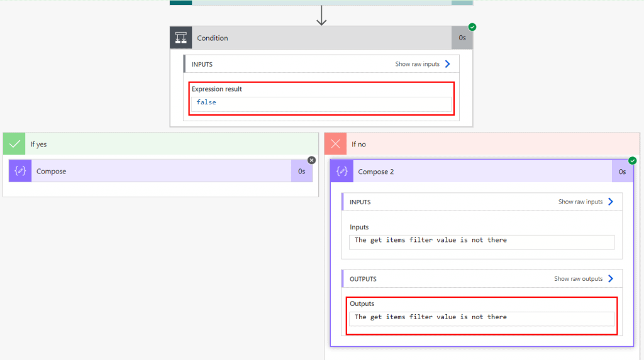Click the Condition success status badge
The image size is (644, 360).
(472, 27)
